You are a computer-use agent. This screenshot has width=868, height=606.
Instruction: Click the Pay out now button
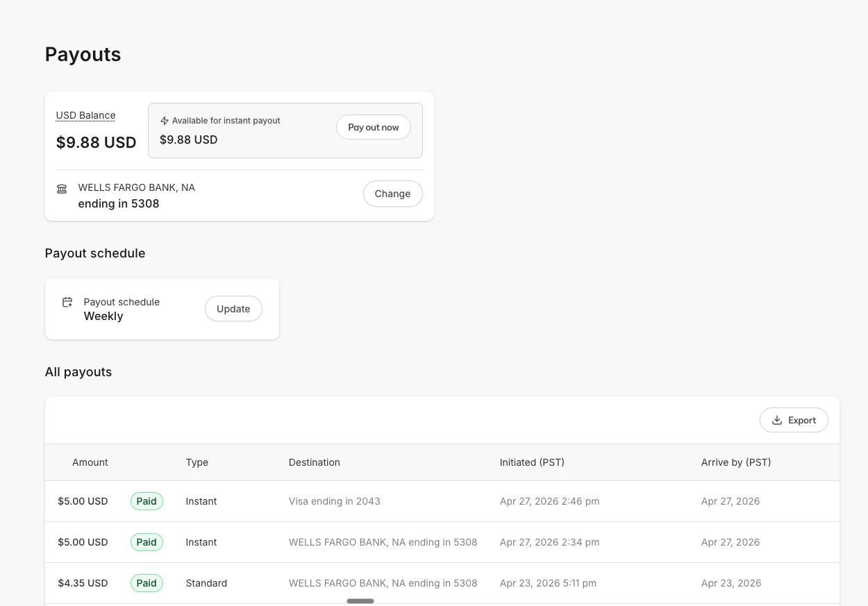tap(374, 128)
